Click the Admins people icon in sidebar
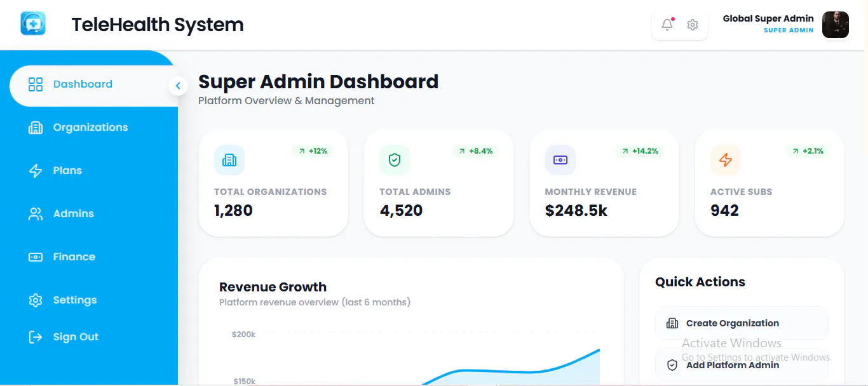Screen dimensions: 868x386 (36, 214)
